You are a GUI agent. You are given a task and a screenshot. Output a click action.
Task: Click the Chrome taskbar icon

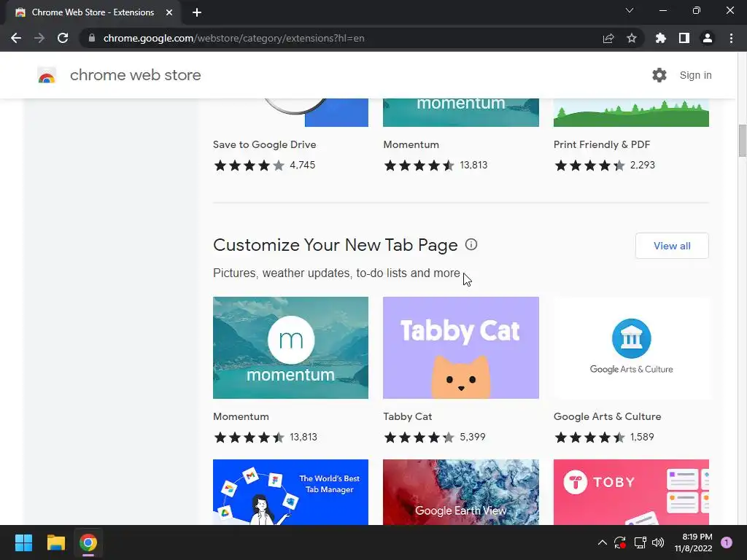[88, 542]
